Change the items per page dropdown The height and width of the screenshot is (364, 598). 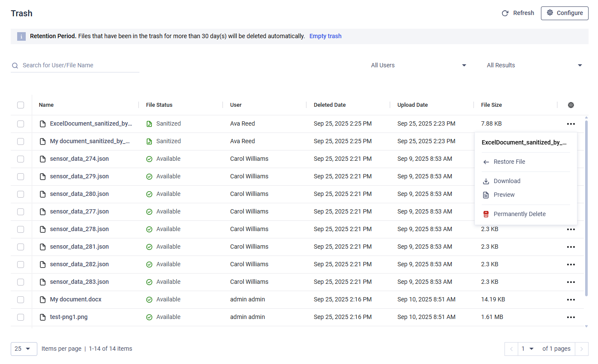(x=24, y=349)
